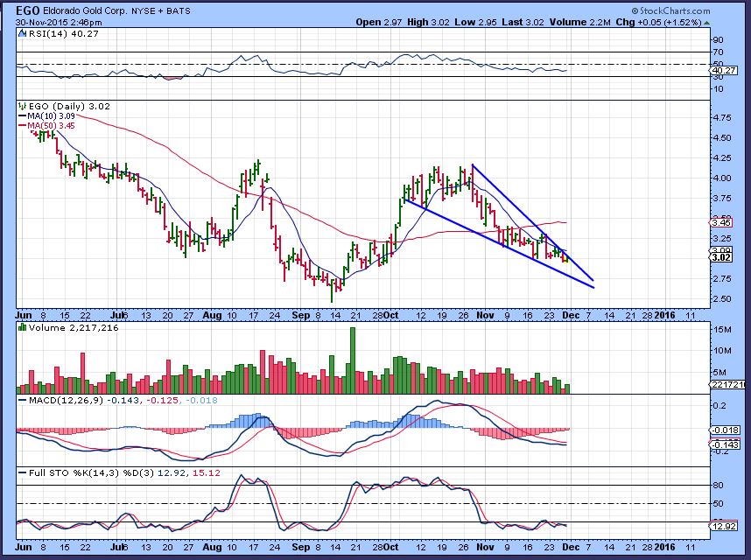This screenshot has width=751, height=560.
Task: Click the 'Eldorado Gold Corp.' company name
Action: [85, 11]
